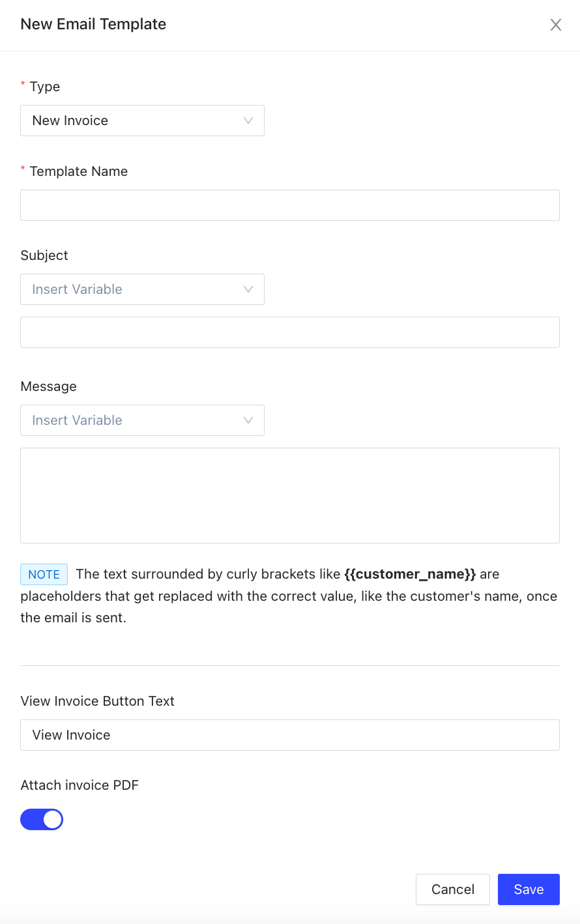Click the View Invoice button text field
The image size is (580, 924).
coord(289,735)
